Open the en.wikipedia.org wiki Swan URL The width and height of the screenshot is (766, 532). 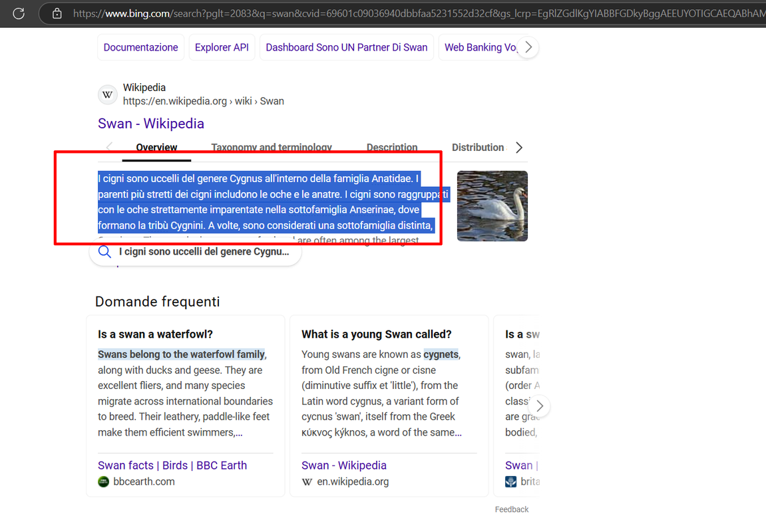pos(203,101)
